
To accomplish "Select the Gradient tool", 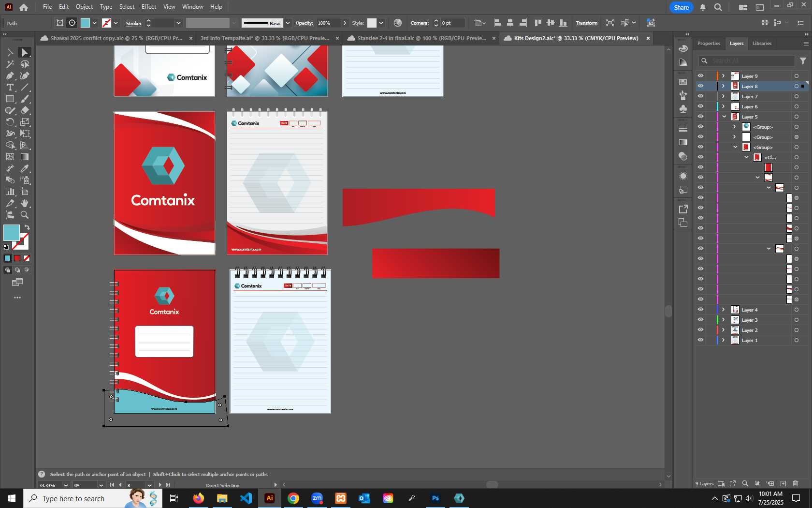I will 25,157.
